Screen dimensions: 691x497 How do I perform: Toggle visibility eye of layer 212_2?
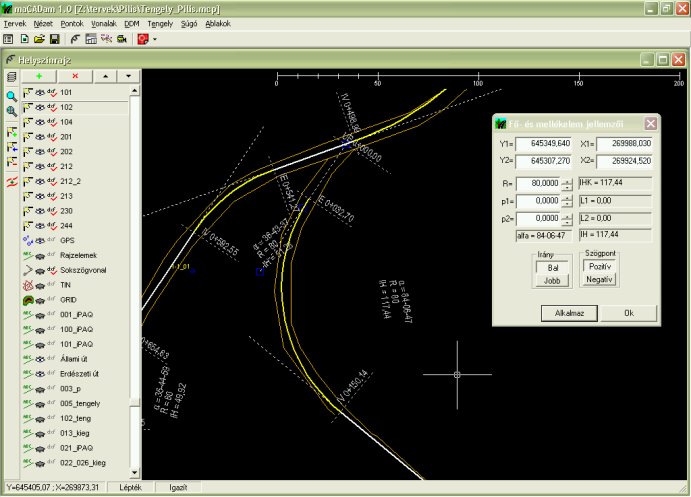click(x=40, y=182)
